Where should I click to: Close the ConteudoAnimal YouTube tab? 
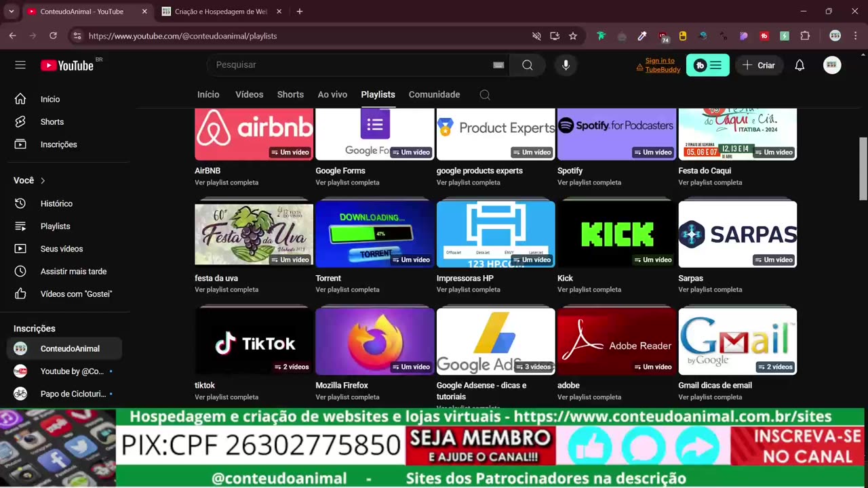[144, 12]
